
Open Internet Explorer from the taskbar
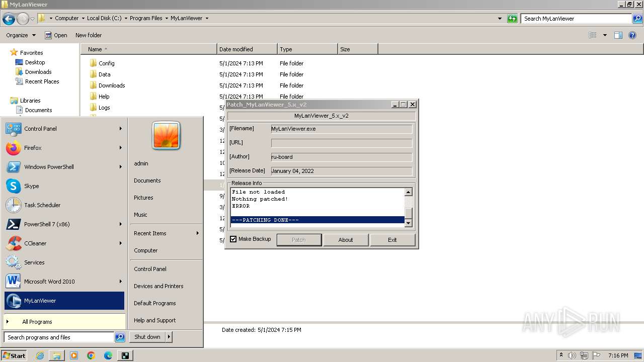40,355
